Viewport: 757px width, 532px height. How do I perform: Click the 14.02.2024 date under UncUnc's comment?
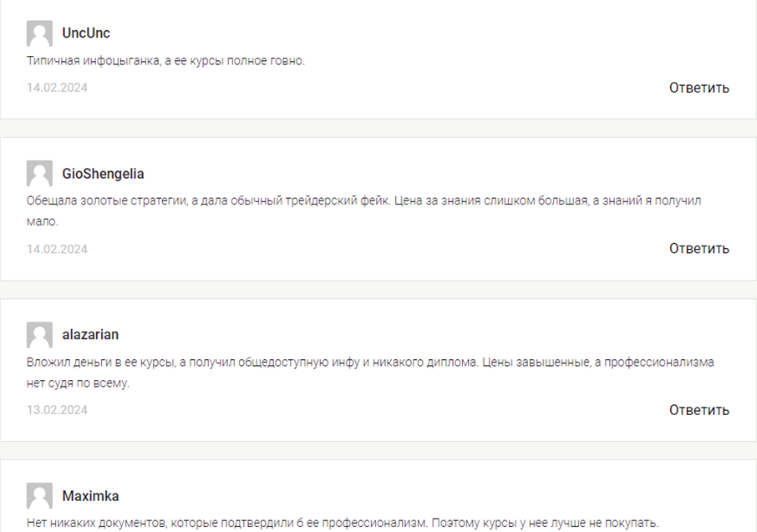pos(57,88)
